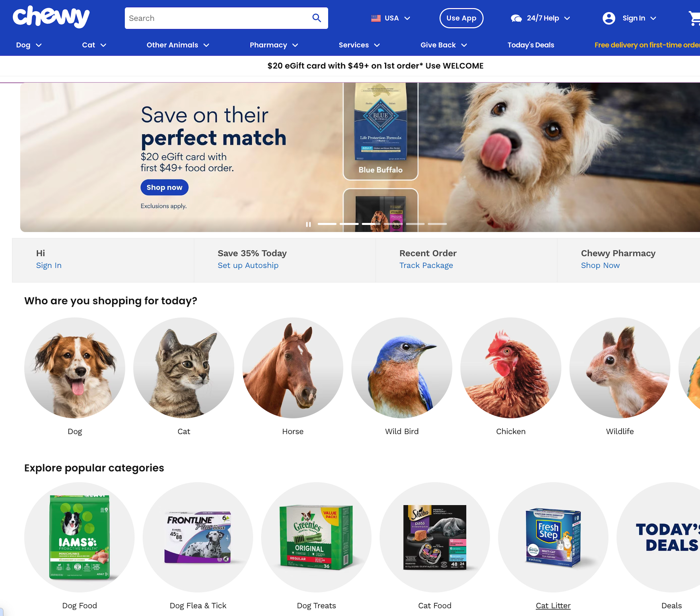Viewport: 700px width, 616px height.
Task: Open the shopping cart icon
Action: click(x=694, y=18)
